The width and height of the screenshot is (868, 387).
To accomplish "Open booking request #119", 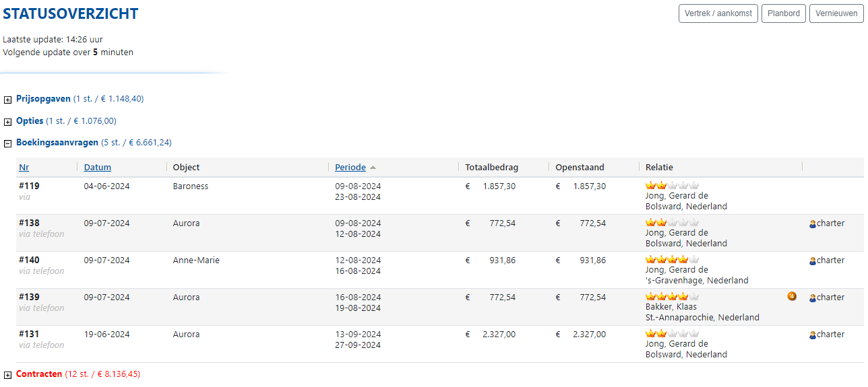I will pyautogui.click(x=28, y=186).
